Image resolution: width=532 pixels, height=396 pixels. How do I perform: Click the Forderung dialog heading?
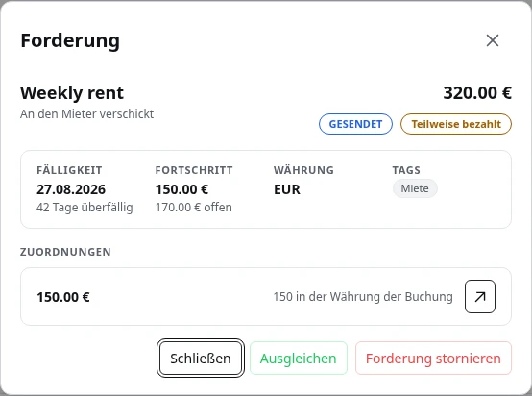pyautogui.click(x=70, y=40)
